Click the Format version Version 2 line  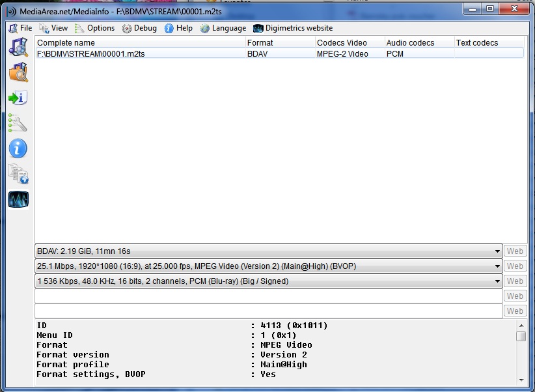tap(172, 355)
